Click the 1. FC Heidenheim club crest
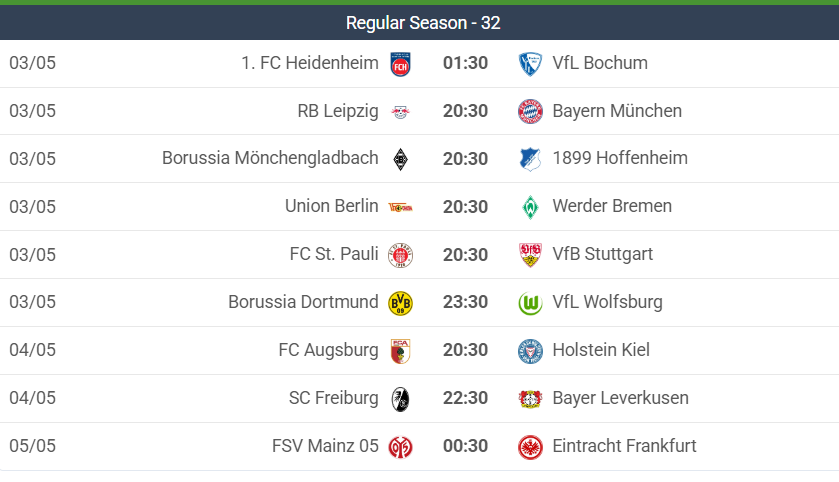The width and height of the screenshot is (839, 482). tap(400, 64)
